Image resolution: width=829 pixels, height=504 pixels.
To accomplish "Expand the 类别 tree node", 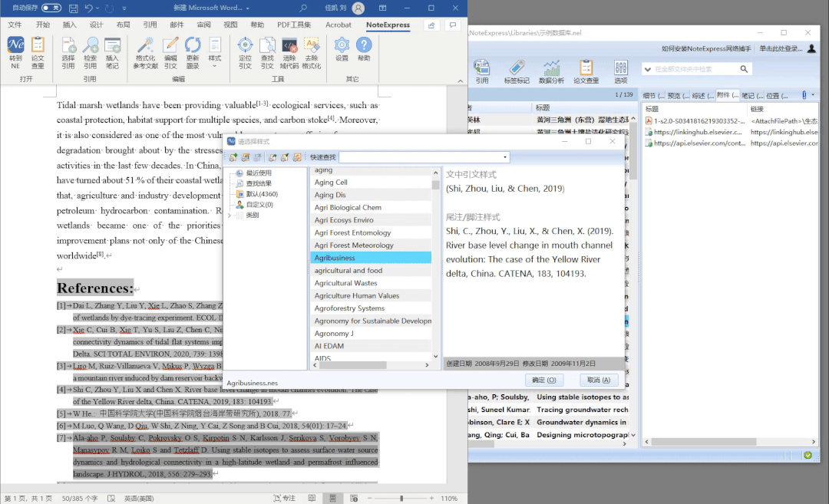I will point(230,216).
